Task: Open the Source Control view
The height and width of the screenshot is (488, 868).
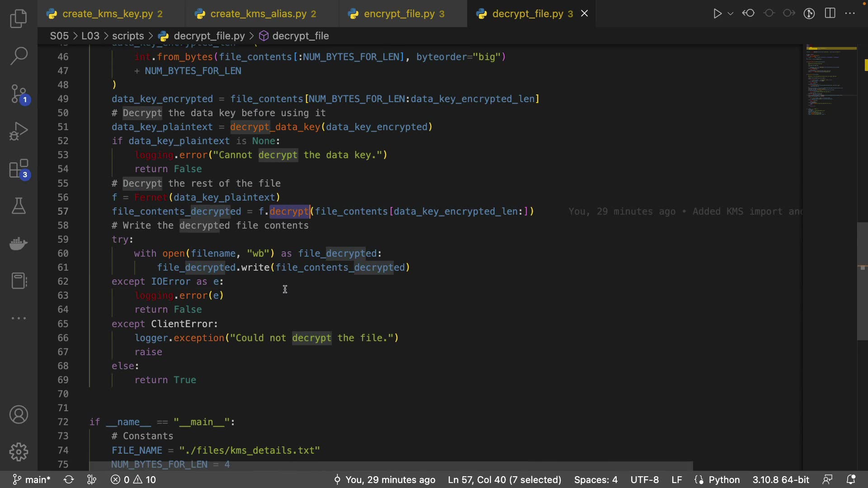Action: coord(19,94)
